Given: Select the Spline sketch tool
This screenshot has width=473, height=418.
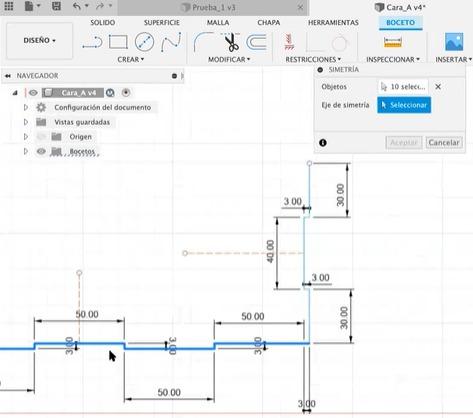Looking at the screenshot, I should [171, 42].
